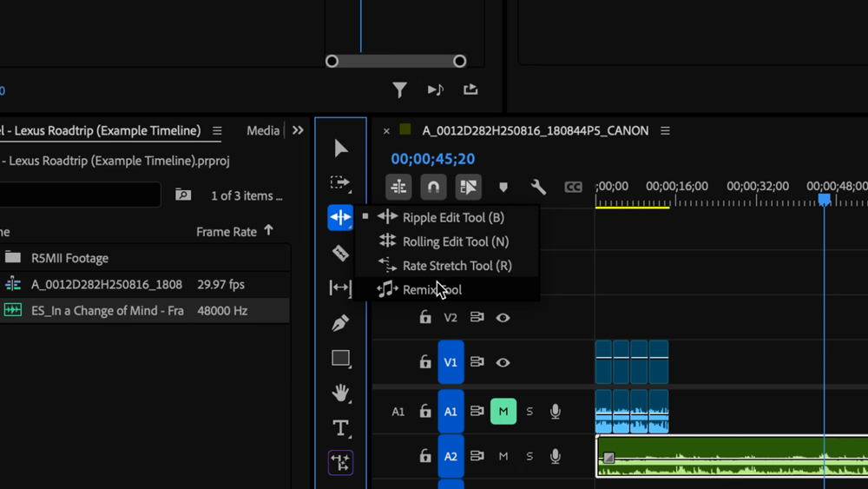Choose Remix Tool from flyout

click(x=446, y=289)
